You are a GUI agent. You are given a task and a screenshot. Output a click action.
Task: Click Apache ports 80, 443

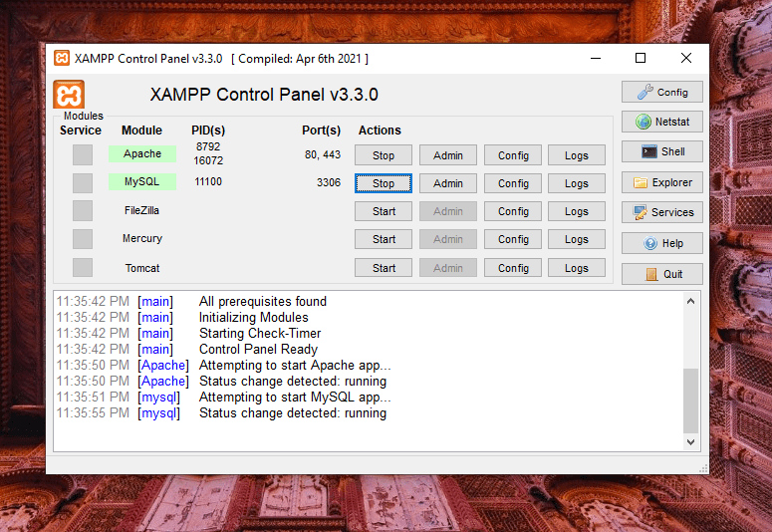pos(323,154)
